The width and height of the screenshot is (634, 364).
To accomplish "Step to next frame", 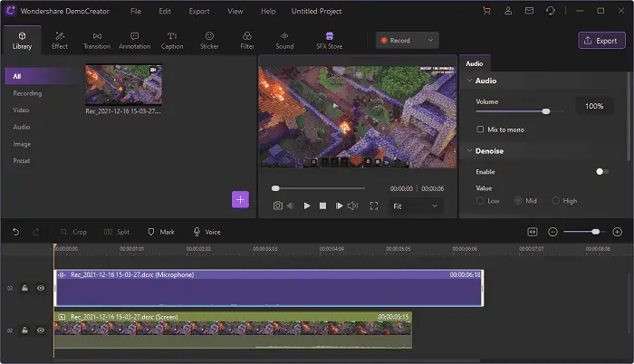I will (x=339, y=206).
